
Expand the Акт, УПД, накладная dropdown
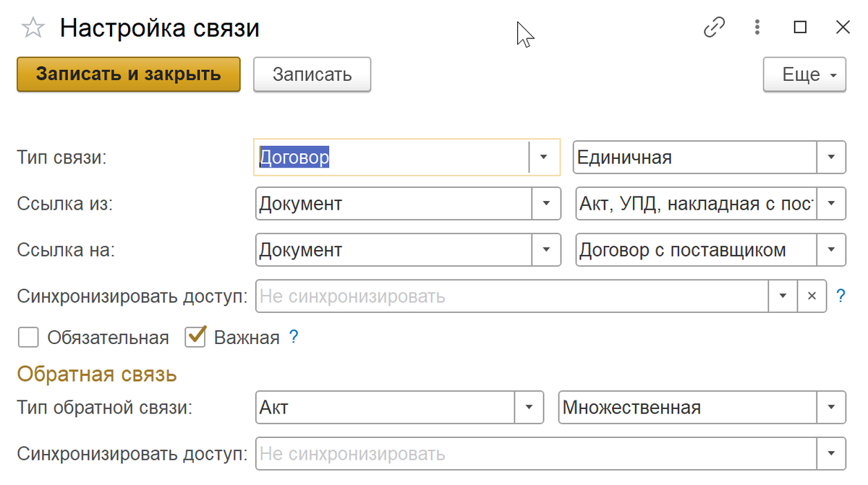831,204
